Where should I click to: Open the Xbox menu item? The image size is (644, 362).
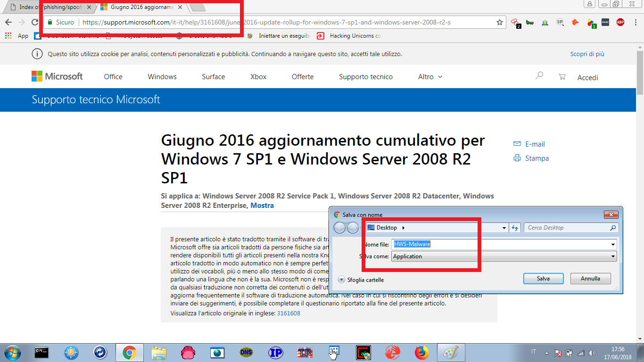258,77
